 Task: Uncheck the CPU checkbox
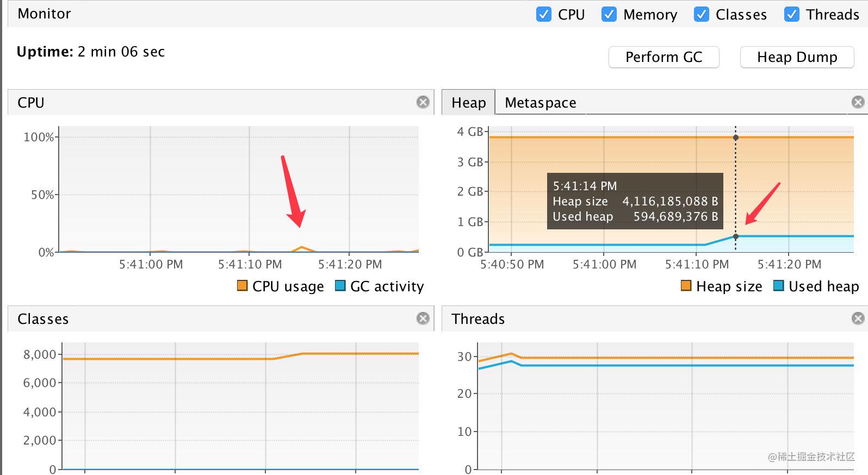point(543,14)
